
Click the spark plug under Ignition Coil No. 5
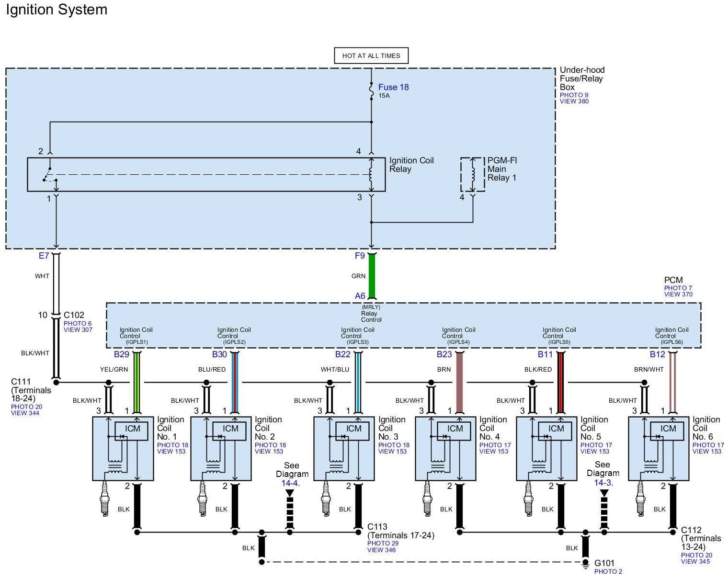point(528,499)
